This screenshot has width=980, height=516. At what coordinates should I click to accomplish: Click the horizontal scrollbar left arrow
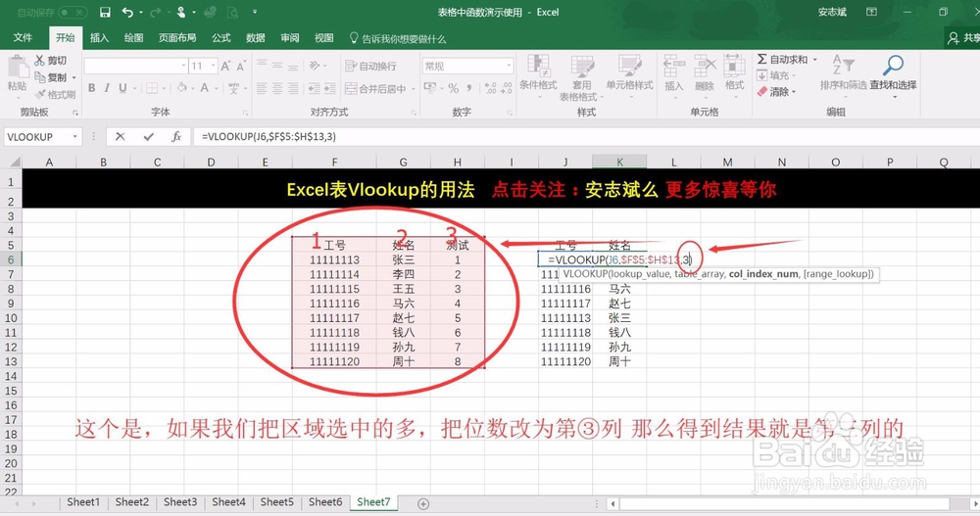(x=613, y=503)
